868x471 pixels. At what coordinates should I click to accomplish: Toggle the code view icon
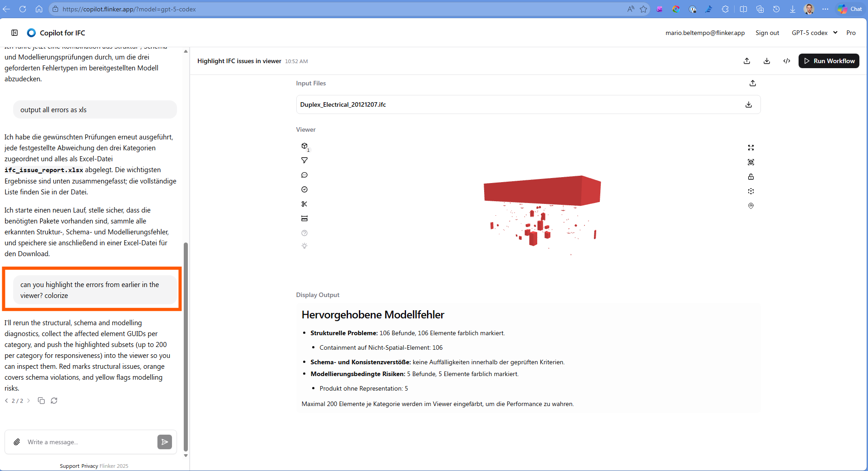point(787,61)
